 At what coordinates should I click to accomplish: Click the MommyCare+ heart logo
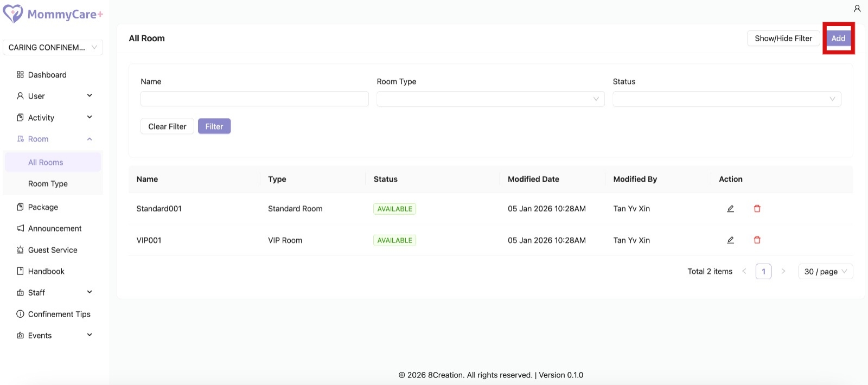coord(13,14)
